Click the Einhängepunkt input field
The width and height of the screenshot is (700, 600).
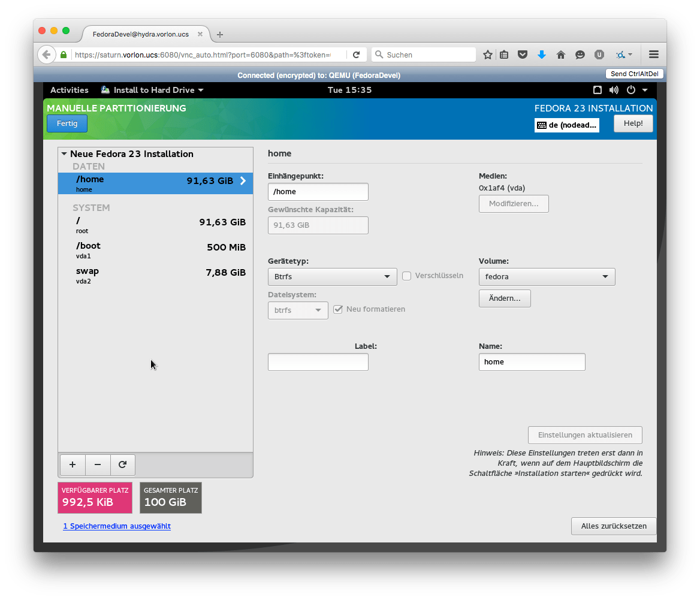pyautogui.click(x=318, y=192)
